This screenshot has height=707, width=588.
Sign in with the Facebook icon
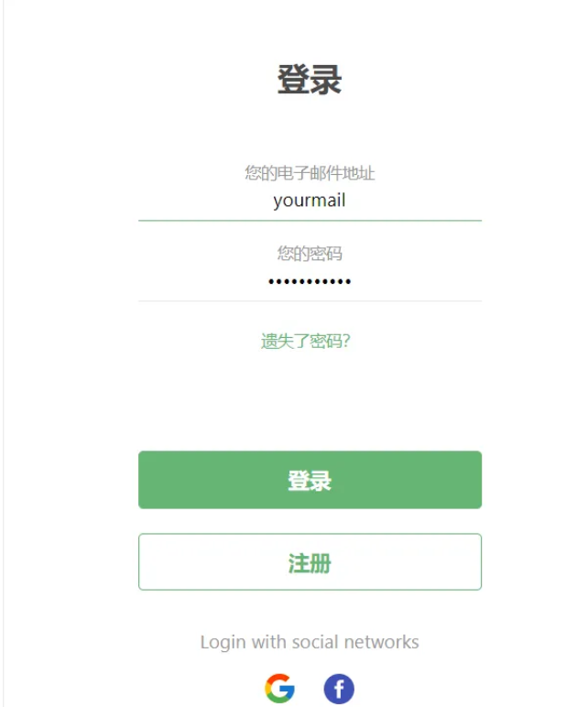click(x=339, y=689)
